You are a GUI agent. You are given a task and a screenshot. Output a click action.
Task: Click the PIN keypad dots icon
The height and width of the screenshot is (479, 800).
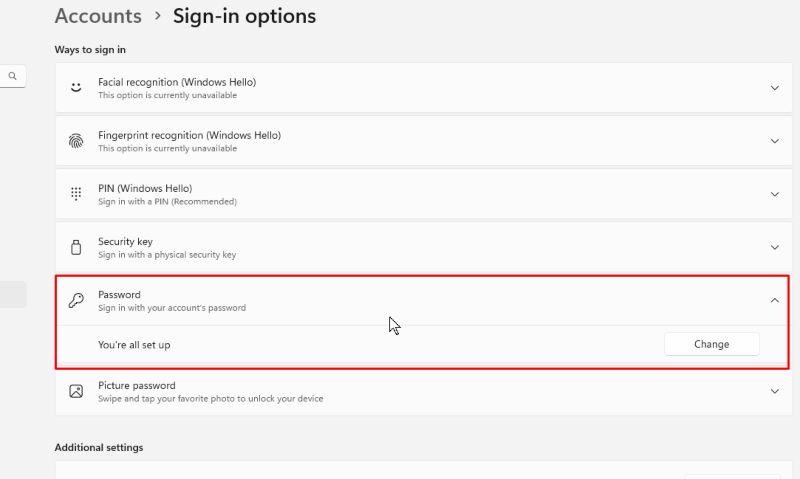[x=76, y=194]
